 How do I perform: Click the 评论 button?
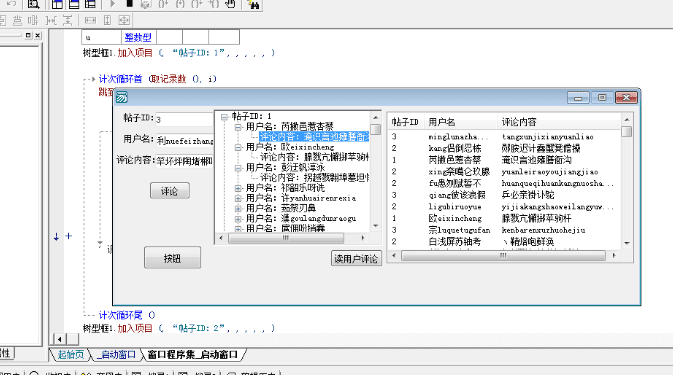[x=170, y=191]
